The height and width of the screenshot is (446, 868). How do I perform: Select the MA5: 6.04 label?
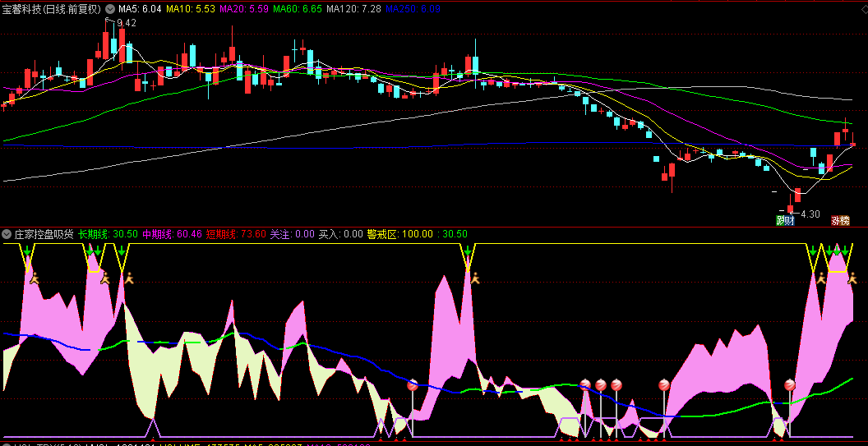coord(141,9)
